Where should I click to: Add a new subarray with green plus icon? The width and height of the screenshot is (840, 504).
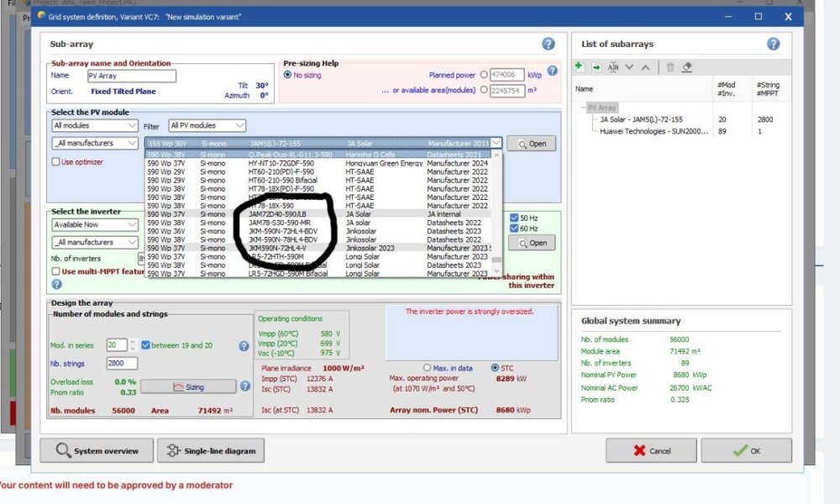(580, 67)
